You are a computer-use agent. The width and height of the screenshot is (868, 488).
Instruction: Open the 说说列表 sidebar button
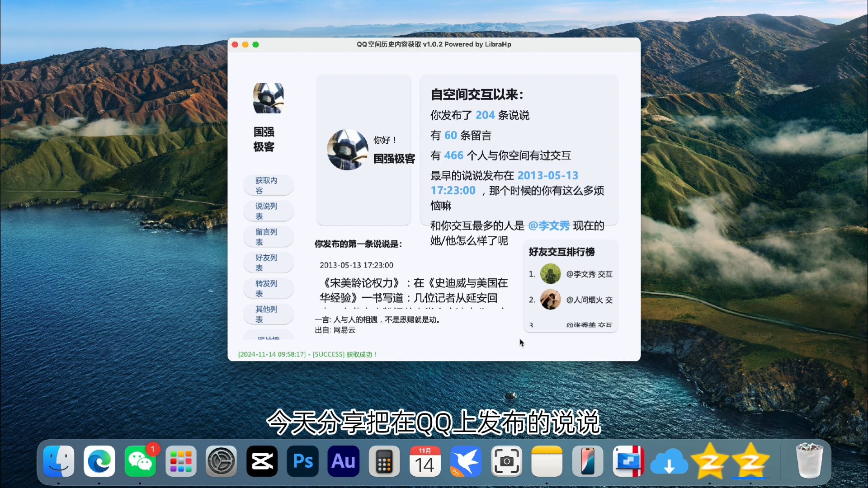click(269, 211)
